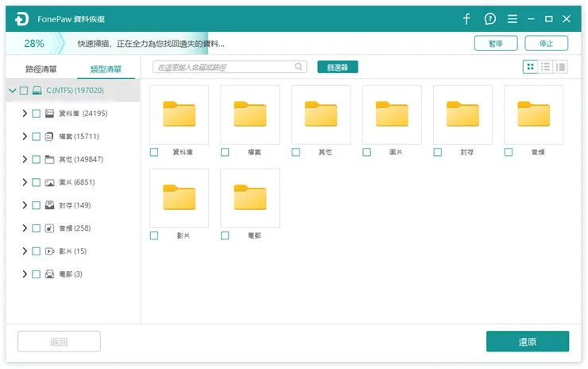Open the Facebook page icon
The width and height of the screenshot is (588, 369).
(466, 19)
